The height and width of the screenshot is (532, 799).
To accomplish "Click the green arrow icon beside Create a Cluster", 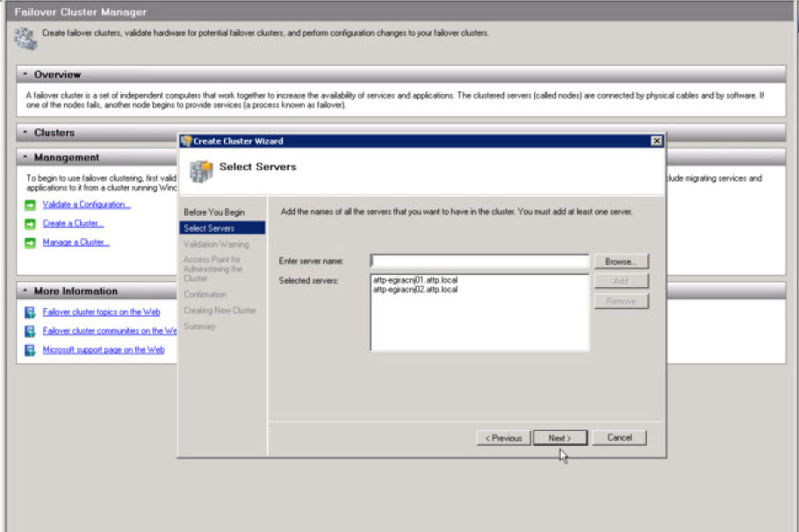I will pos(30,224).
